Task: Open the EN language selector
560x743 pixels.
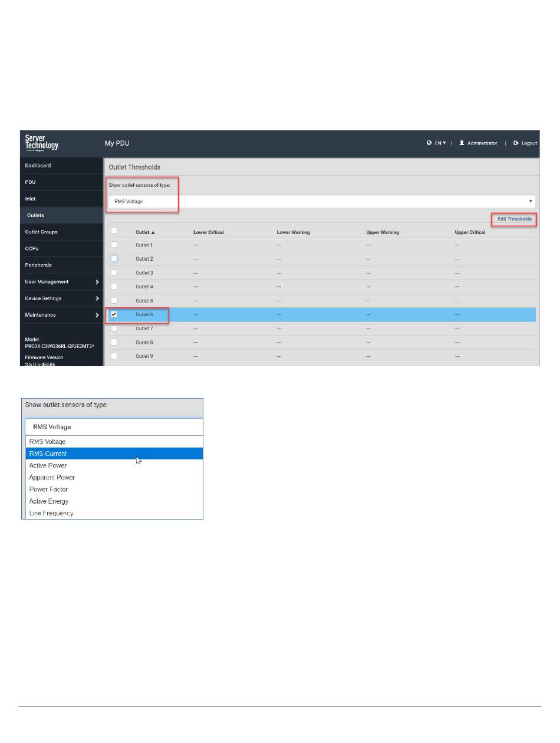Action: 440,143
